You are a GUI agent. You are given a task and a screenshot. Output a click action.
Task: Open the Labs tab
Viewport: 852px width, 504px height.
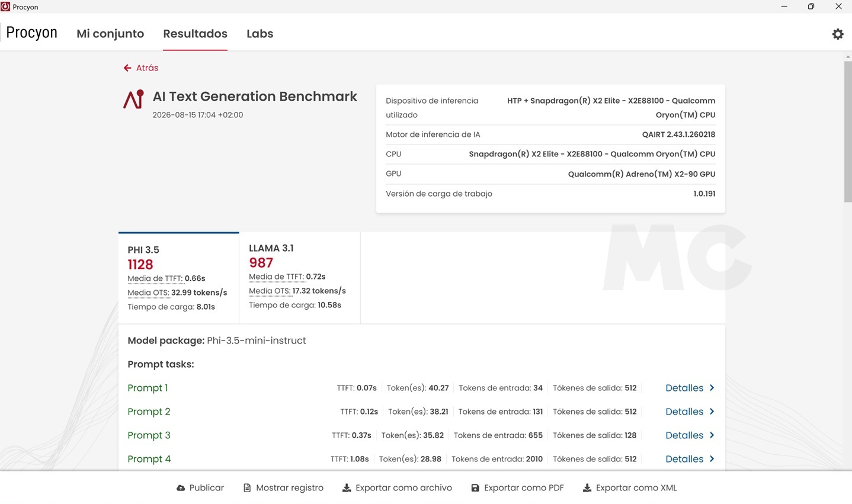(260, 34)
